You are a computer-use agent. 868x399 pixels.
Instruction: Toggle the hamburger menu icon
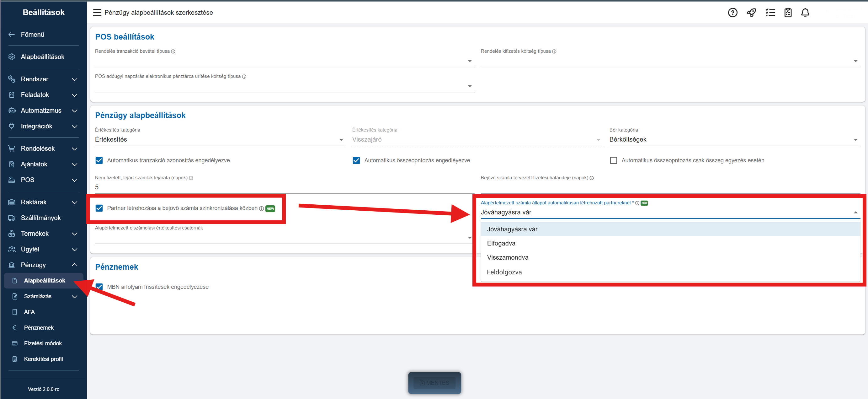[97, 13]
